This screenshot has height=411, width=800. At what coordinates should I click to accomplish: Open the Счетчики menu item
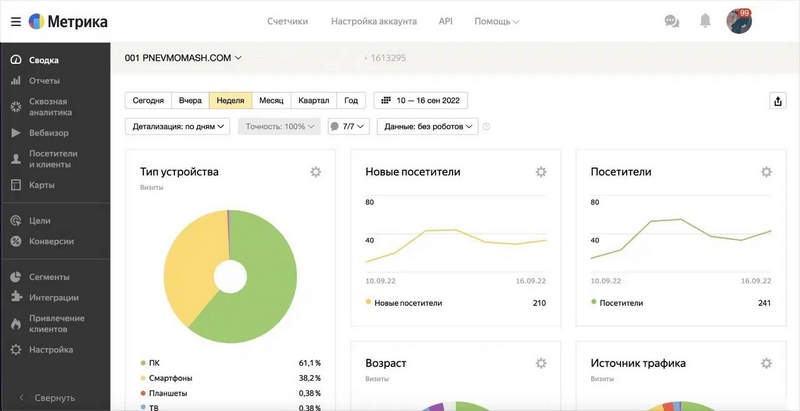pyautogui.click(x=288, y=21)
